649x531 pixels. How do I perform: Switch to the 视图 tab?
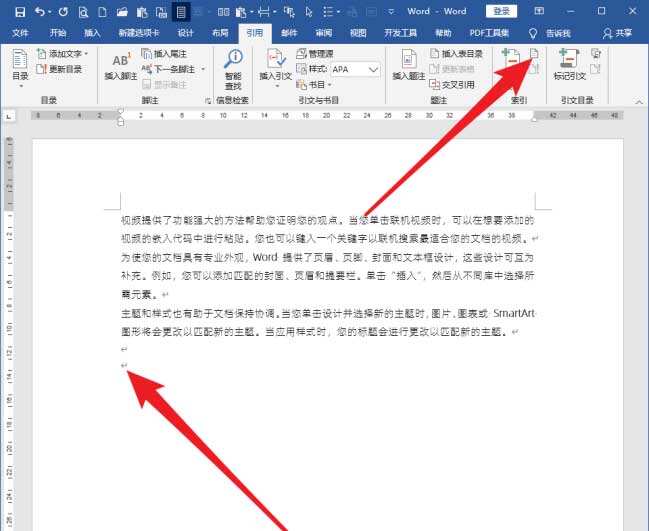358,33
